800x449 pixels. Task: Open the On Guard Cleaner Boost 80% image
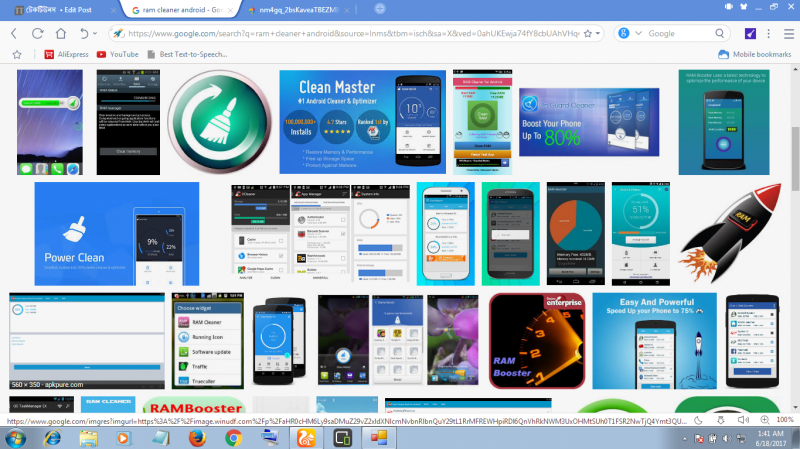pos(589,122)
